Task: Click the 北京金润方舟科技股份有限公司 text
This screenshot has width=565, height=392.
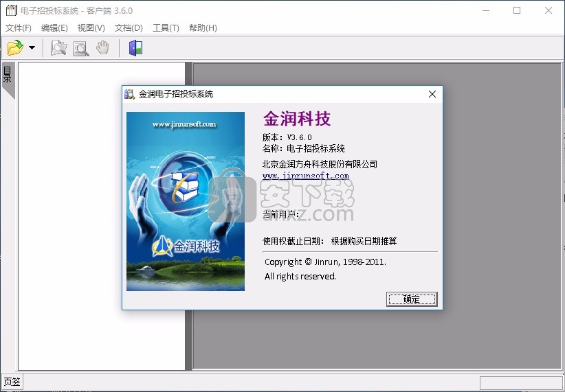Action: [320, 164]
